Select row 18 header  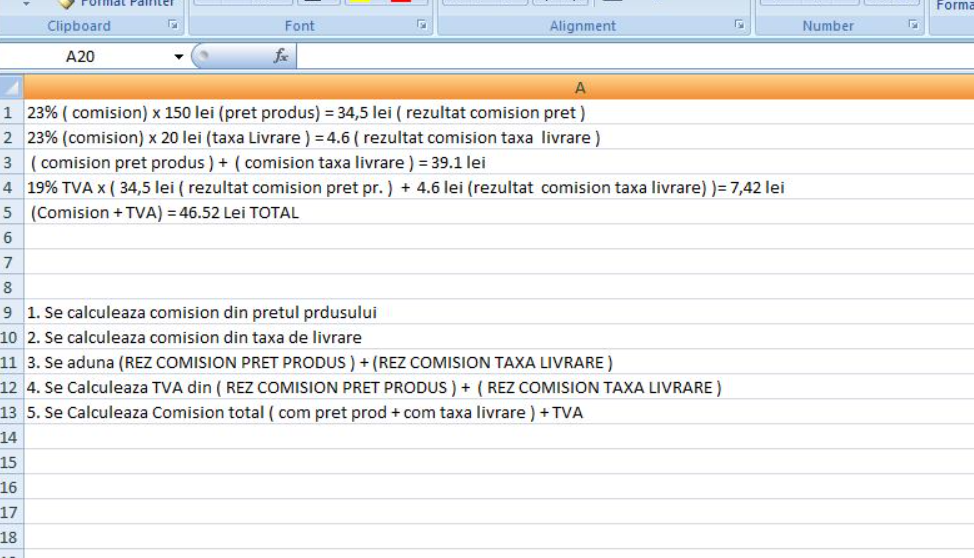[11, 537]
